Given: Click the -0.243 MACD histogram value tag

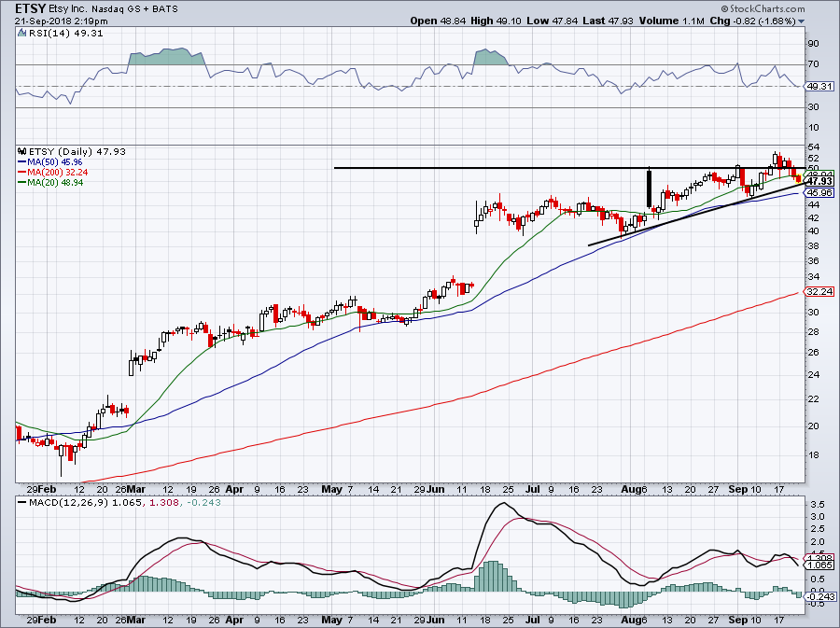Looking at the screenshot, I should click(x=819, y=595).
